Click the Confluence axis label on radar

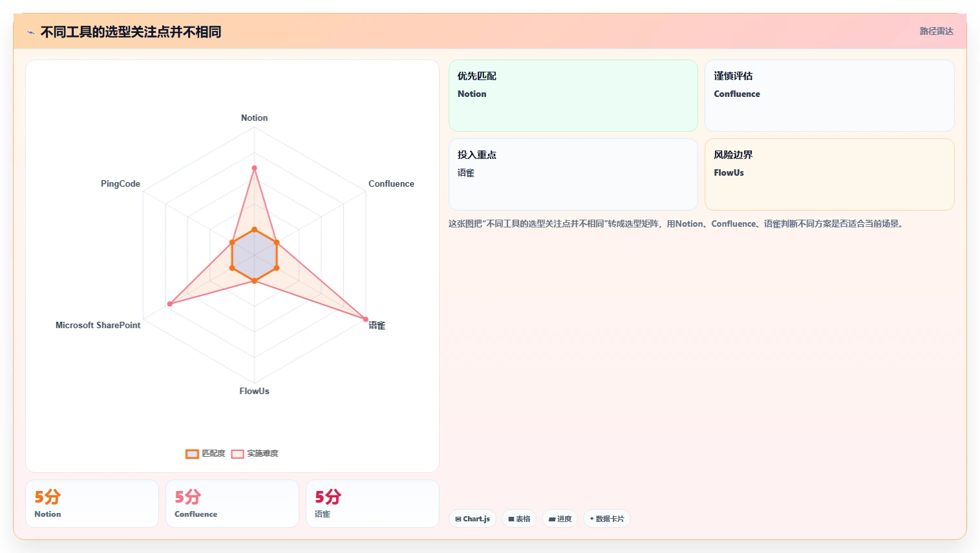click(391, 183)
